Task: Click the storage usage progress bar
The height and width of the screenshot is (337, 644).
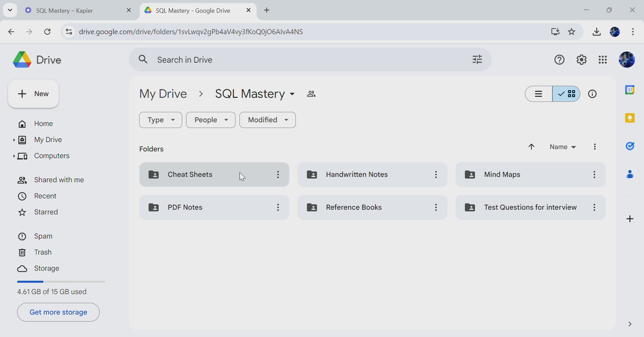Action: (61, 282)
